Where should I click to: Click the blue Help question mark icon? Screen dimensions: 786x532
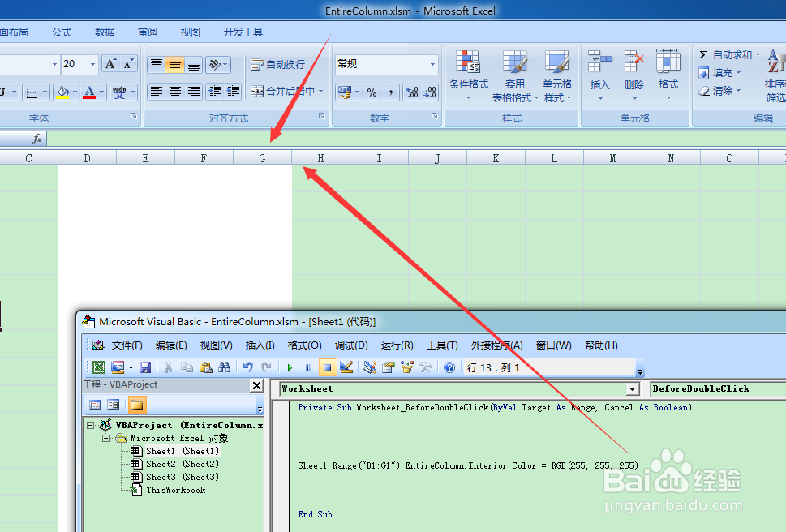pyautogui.click(x=449, y=367)
